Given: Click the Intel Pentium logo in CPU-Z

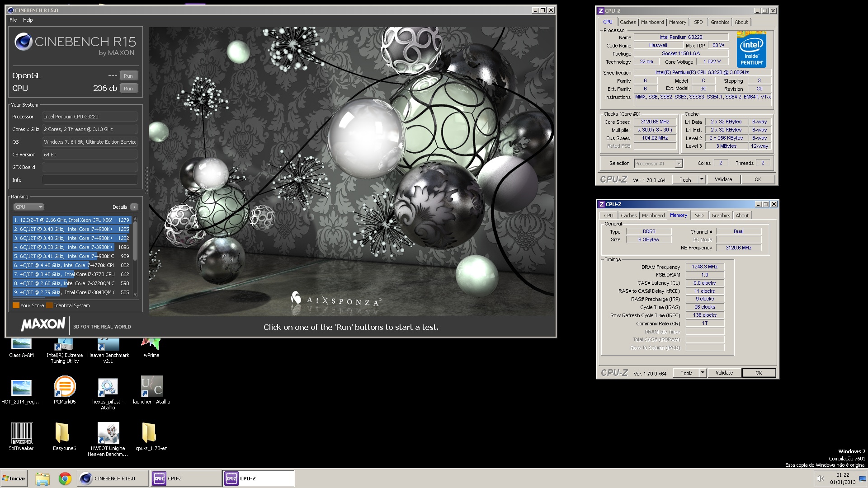Looking at the screenshot, I should pos(751,49).
